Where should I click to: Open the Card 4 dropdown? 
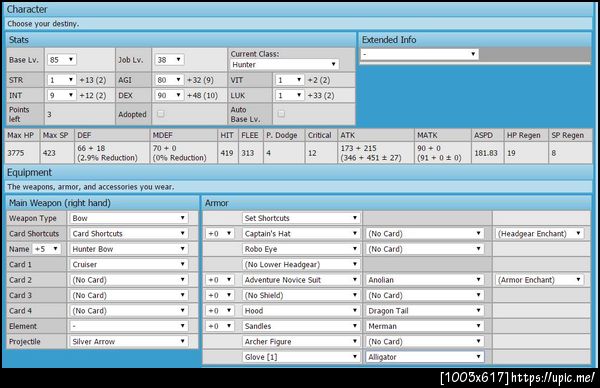pyautogui.click(x=129, y=311)
